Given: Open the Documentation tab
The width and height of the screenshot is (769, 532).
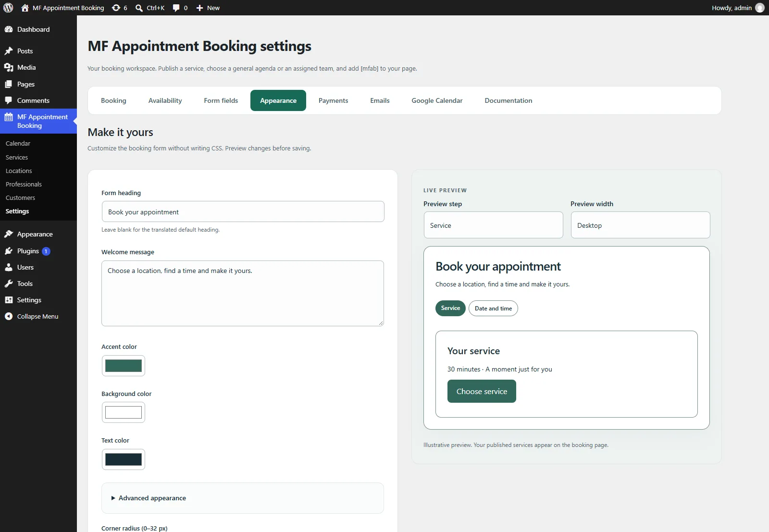Looking at the screenshot, I should click(x=508, y=100).
